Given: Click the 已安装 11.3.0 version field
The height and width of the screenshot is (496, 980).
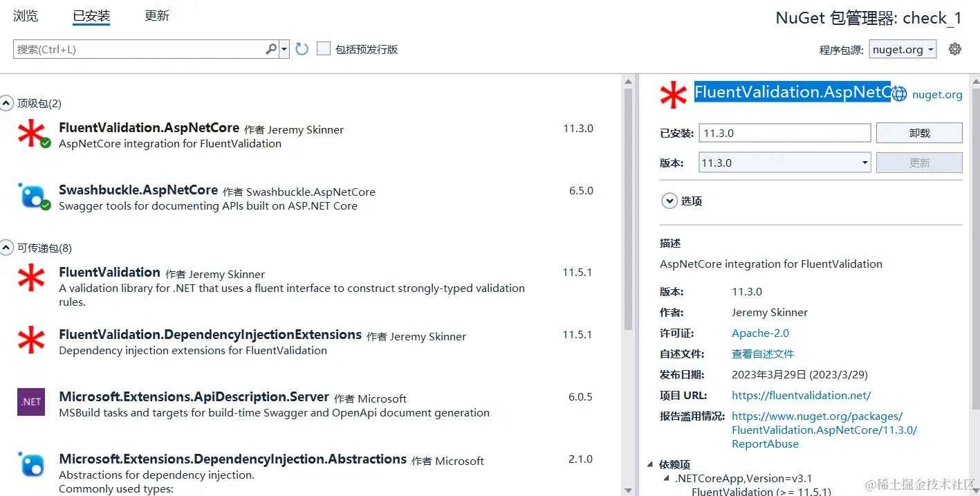Looking at the screenshot, I should 785,133.
